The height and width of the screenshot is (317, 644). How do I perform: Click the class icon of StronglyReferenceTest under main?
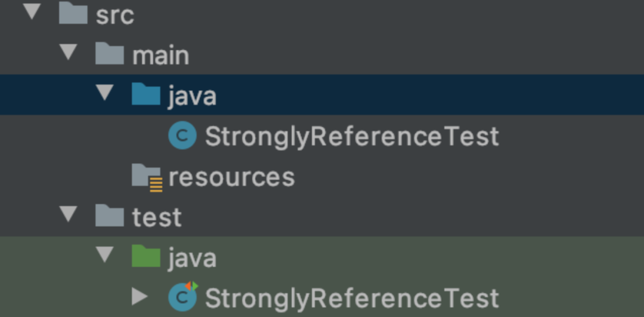(x=182, y=136)
